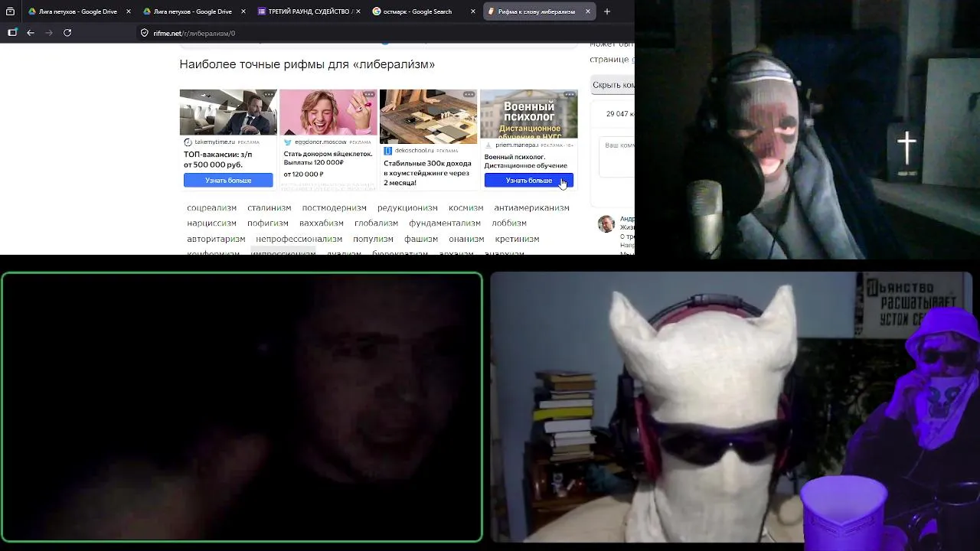The width and height of the screenshot is (980, 551).
Task: Click the rhyme word кретинизм
Action: 517,239
